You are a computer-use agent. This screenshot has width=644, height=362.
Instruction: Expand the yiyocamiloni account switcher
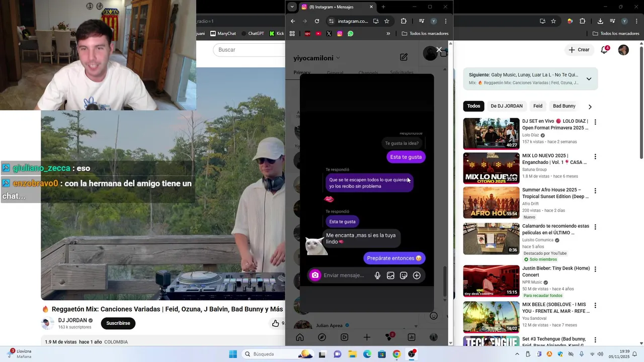(x=338, y=58)
